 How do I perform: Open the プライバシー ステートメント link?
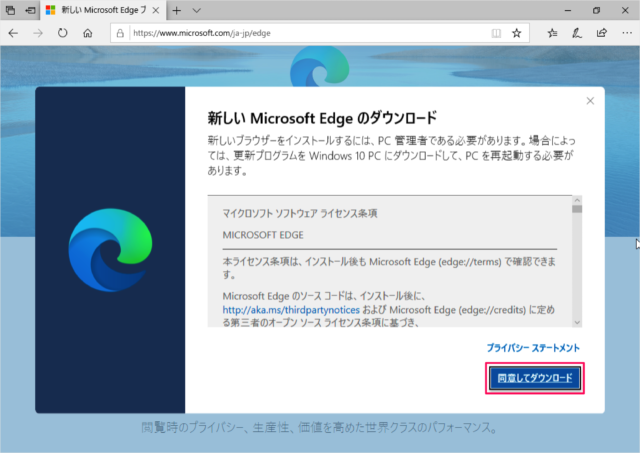pyautogui.click(x=533, y=348)
